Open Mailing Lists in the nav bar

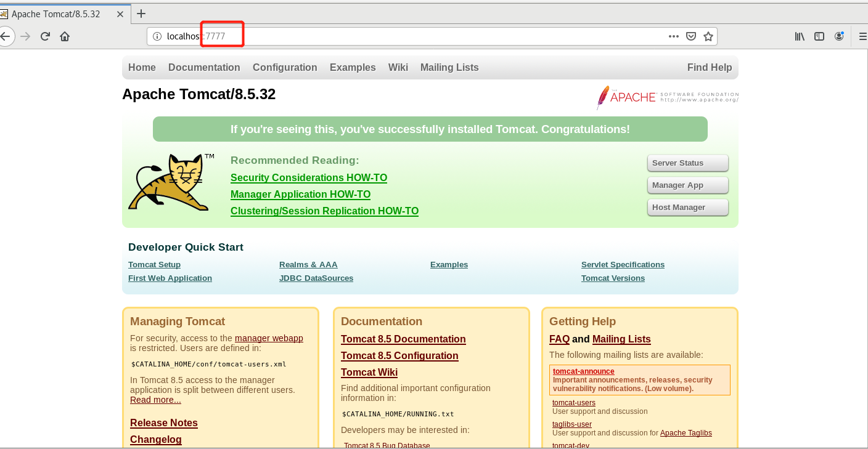(x=449, y=68)
